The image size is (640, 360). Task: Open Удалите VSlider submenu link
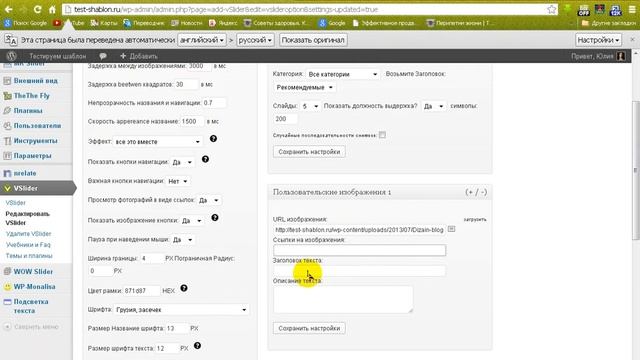[x=29, y=234]
